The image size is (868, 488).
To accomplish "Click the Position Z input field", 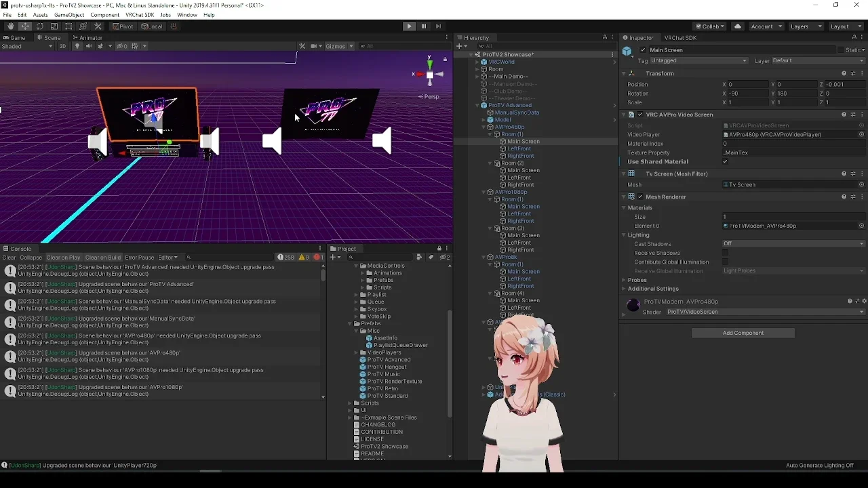I will 844,85.
